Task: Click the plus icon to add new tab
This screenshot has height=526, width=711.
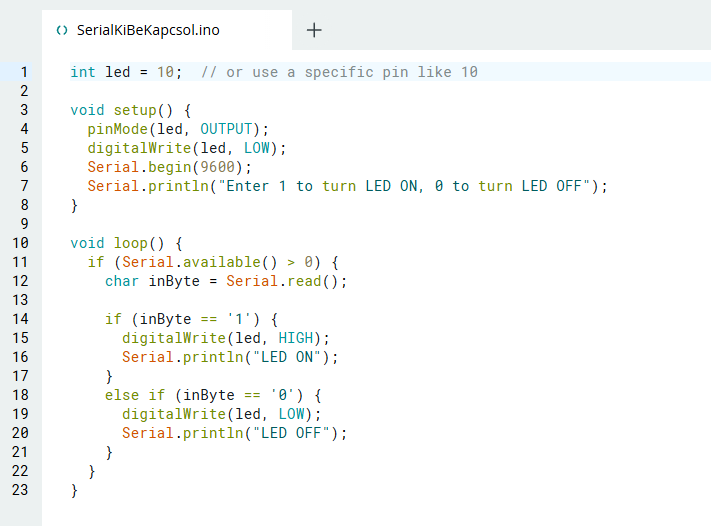Action: tap(314, 30)
